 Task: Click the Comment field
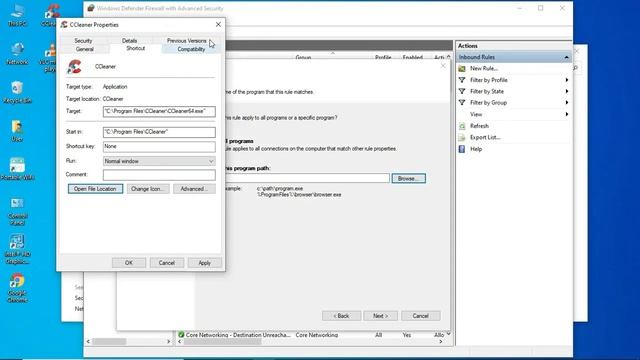[159, 175]
